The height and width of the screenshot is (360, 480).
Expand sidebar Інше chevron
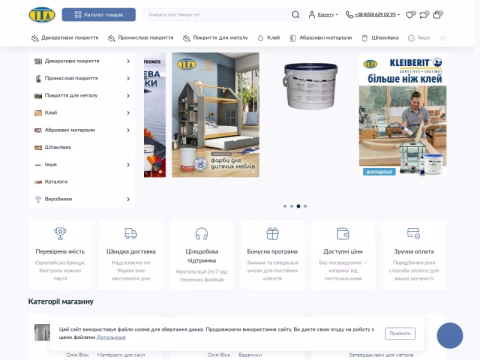tap(128, 165)
